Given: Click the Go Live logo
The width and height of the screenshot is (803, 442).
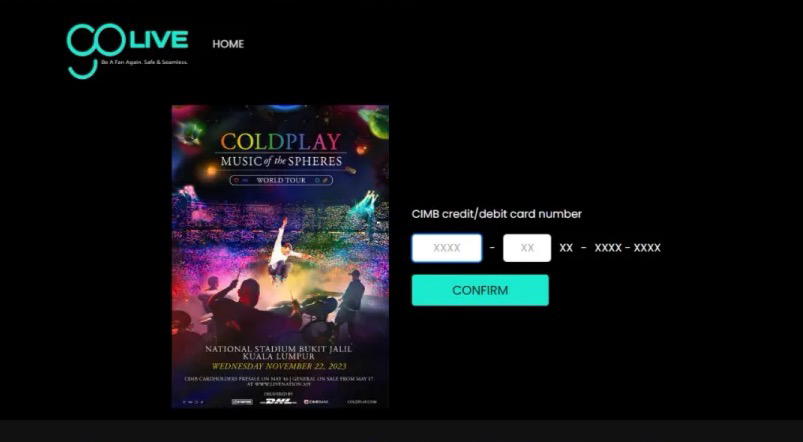Looking at the screenshot, I should (x=127, y=51).
